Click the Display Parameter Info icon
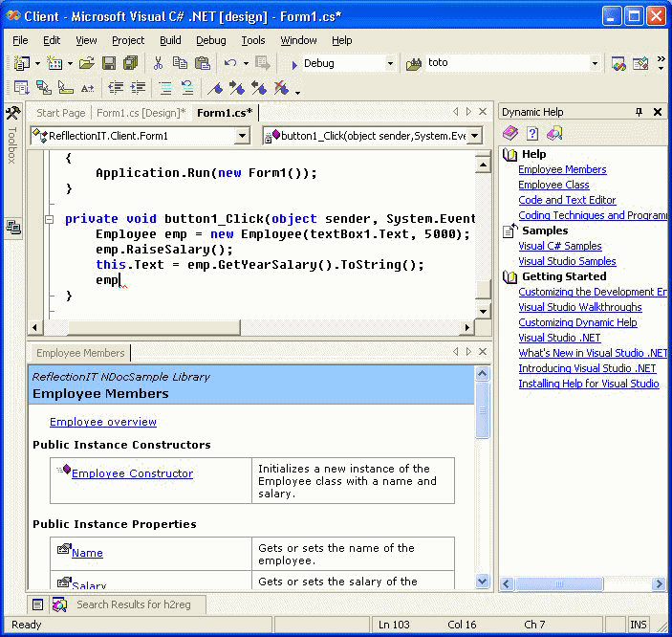The width and height of the screenshot is (672, 637). [43, 88]
